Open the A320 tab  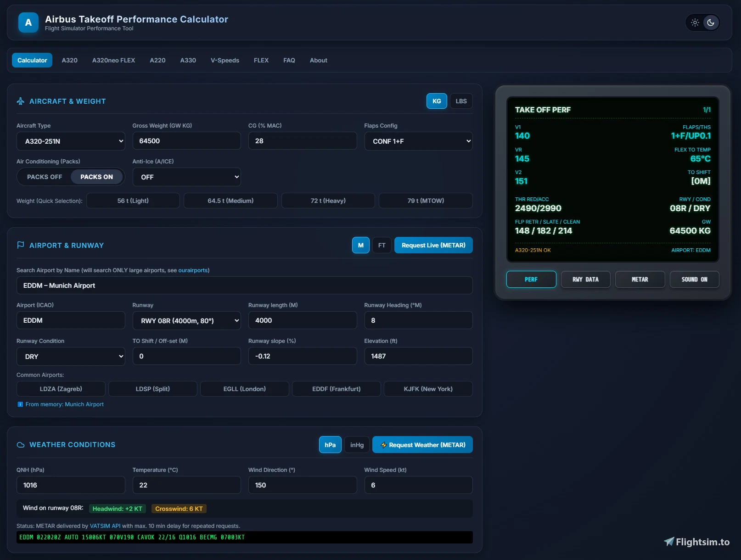[70, 60]
